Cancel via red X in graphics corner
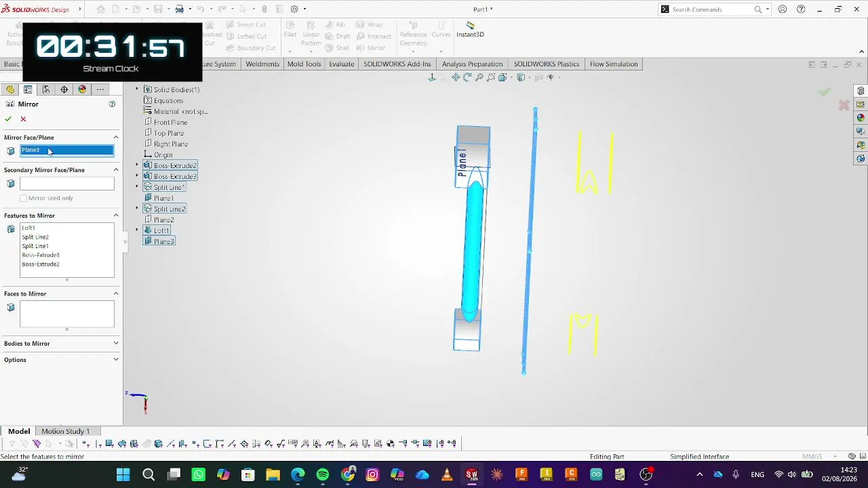This screenshot has width=868, height=488. click(844, 105)
